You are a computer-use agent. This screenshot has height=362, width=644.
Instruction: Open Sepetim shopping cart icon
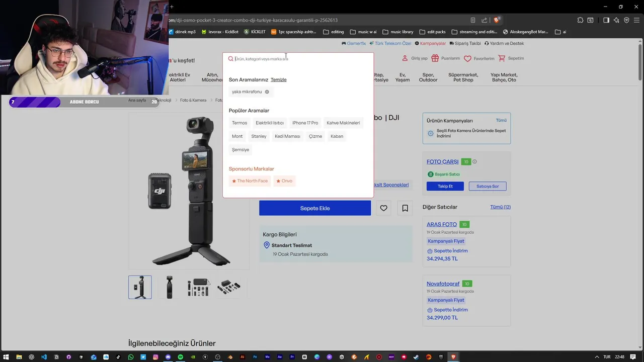click(x=502, y=58)
